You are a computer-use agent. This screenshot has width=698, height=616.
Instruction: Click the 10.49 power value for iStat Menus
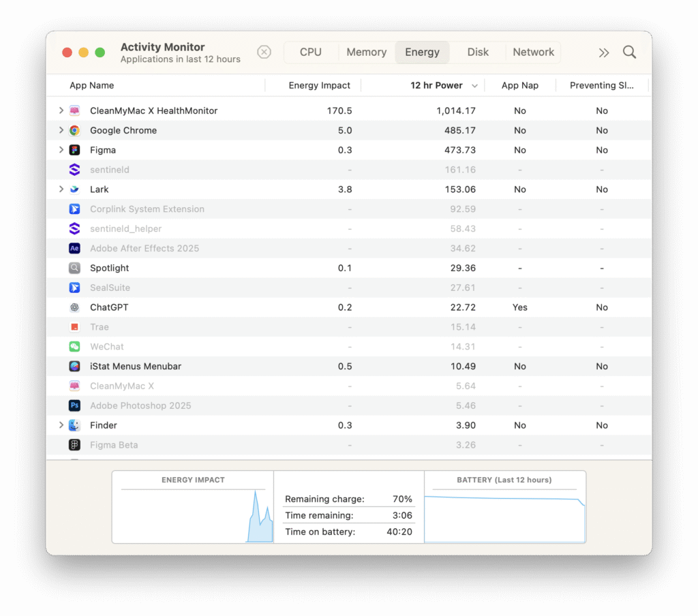point(463,367)
